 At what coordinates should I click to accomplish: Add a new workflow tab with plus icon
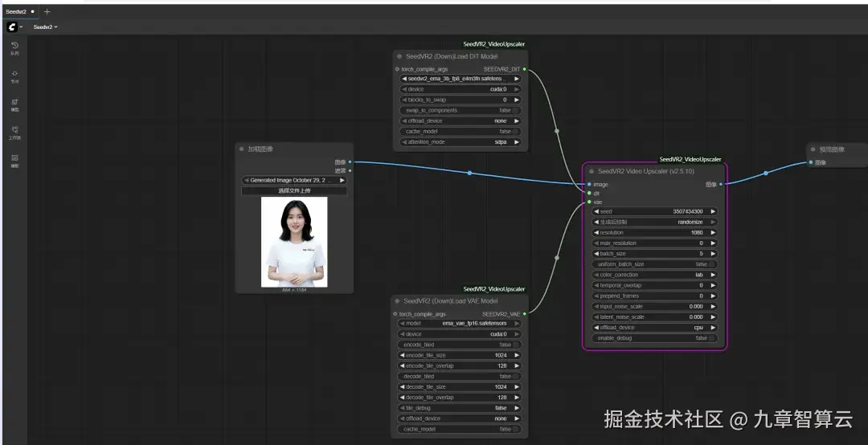click(x=47, y=11)
